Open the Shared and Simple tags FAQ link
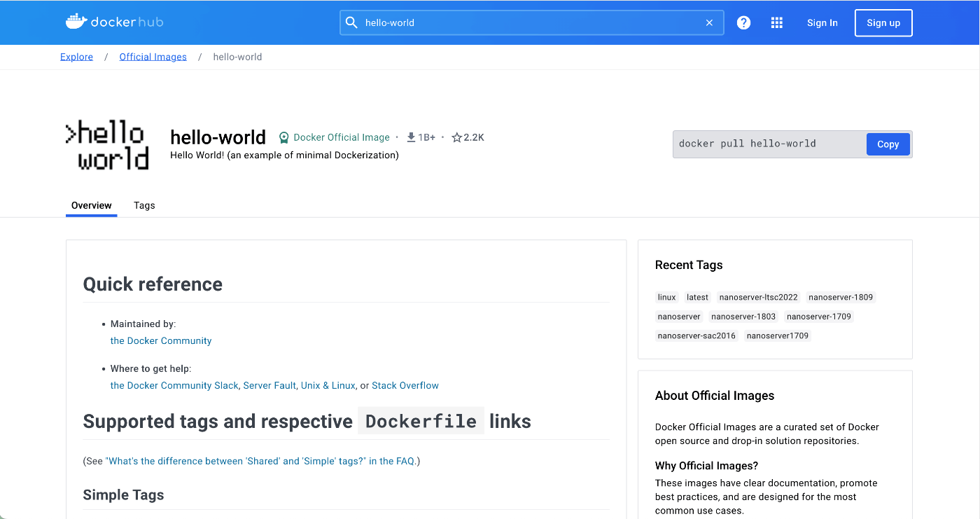Viewport: 980px width, 519px height. 261,461
